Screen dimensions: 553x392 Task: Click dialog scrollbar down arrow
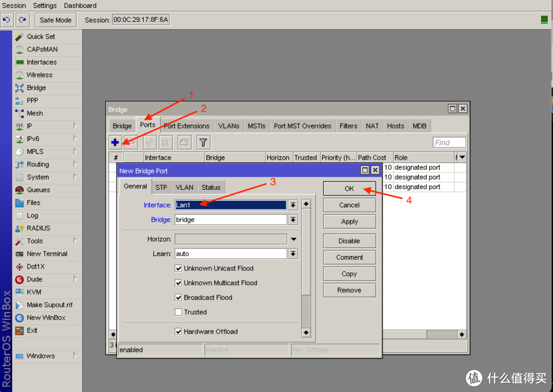[x=306, y=333]
